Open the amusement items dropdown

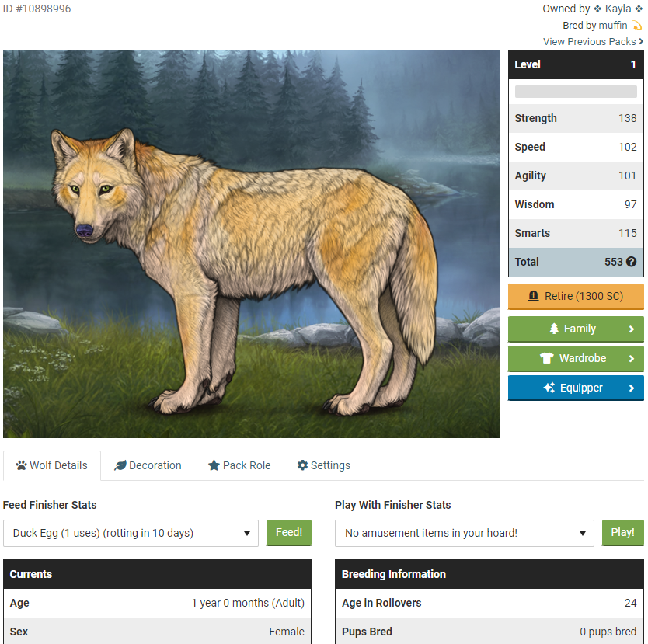[464, 533]
